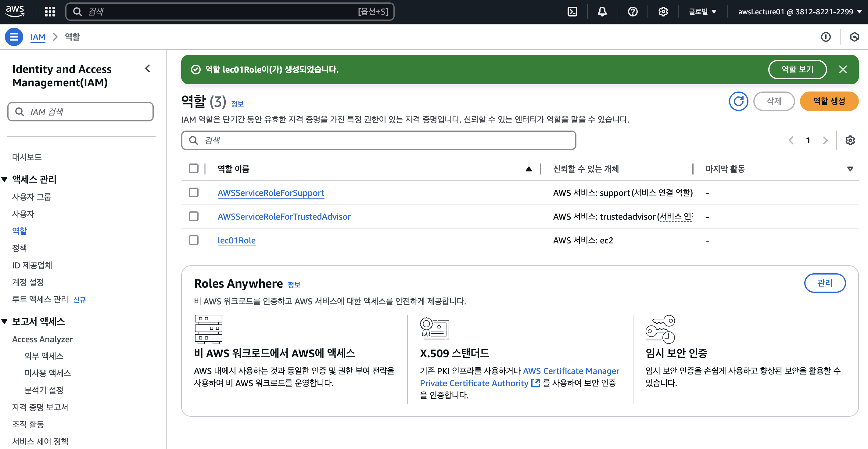Open Access Analyzer in the sidebar
Image resolution: width=868 pixels, height=449 pixels.
pyautogui.click(x=42, y=339)
